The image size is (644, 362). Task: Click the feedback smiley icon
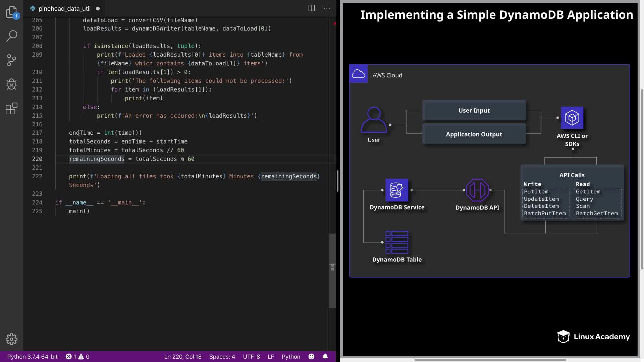pos(311,357)
